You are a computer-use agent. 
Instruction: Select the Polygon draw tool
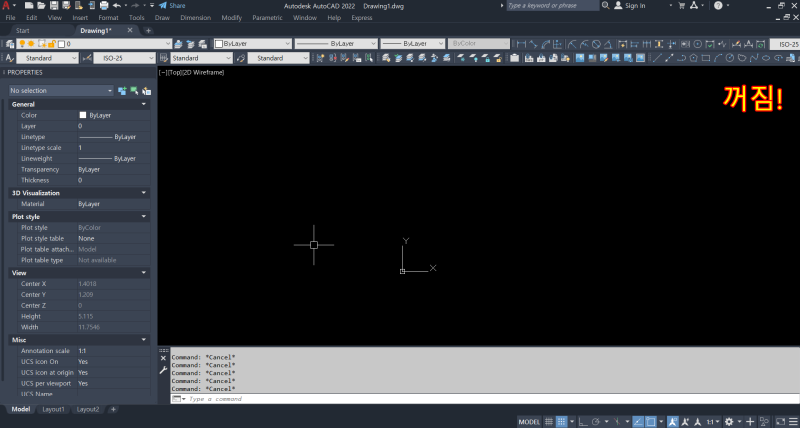693,58
